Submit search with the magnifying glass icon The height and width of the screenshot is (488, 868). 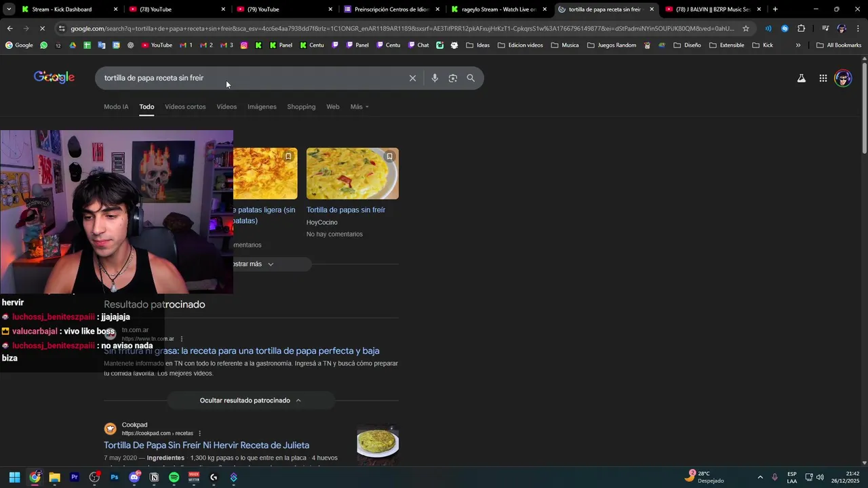(x=471, y=78)
